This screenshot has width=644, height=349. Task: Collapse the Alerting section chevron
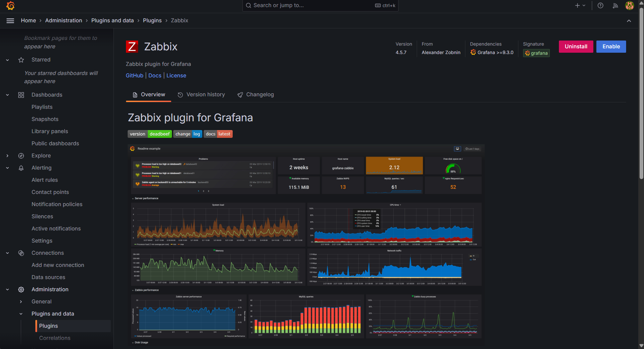[x=7, y=168]
